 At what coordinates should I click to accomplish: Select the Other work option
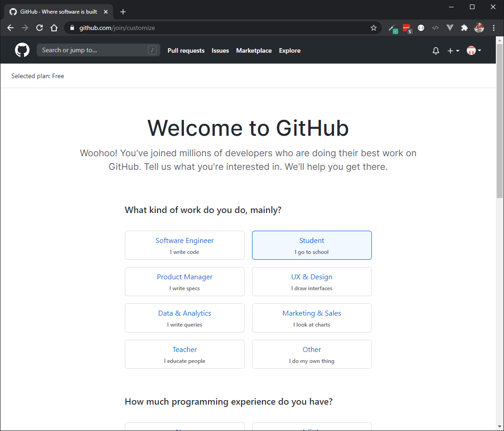click(312, 354)
